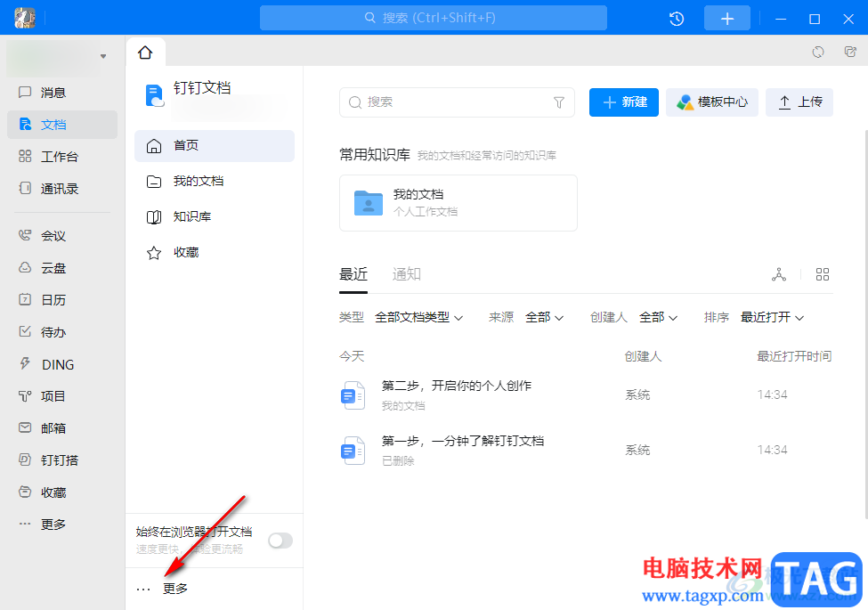Click the plus button in the title bar
This screenshot has width=868, height=610.
point(726,19)
